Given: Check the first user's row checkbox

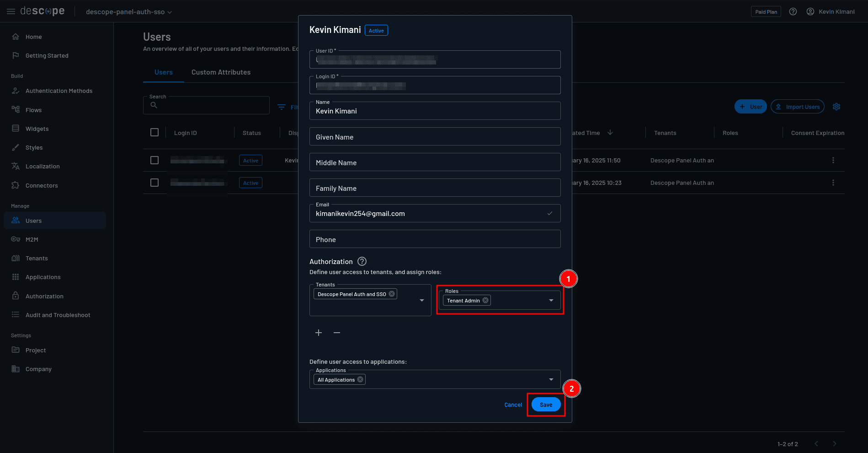Looking at the screenshot, I should [x=154, y=160].
